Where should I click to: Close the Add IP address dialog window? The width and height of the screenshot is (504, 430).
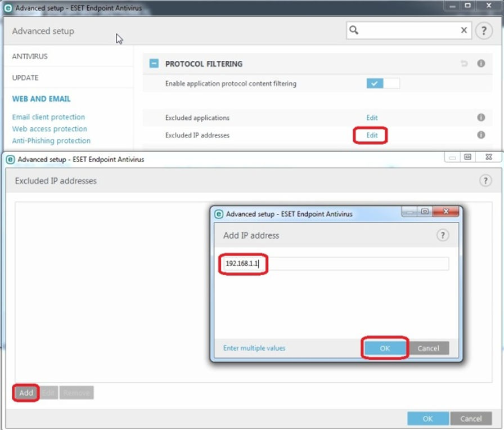coord(446,211)
